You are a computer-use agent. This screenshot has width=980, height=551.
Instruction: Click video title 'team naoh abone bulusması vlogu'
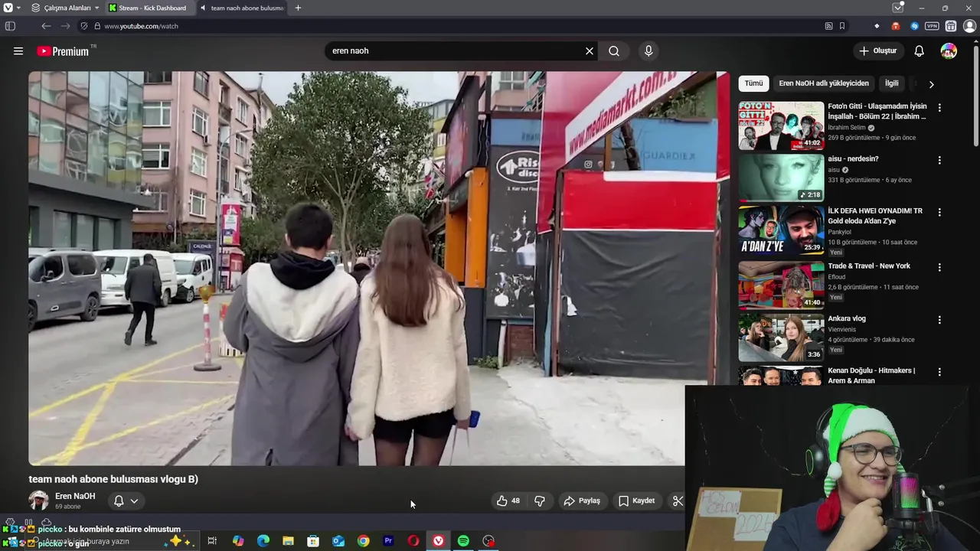pos(113,479)
